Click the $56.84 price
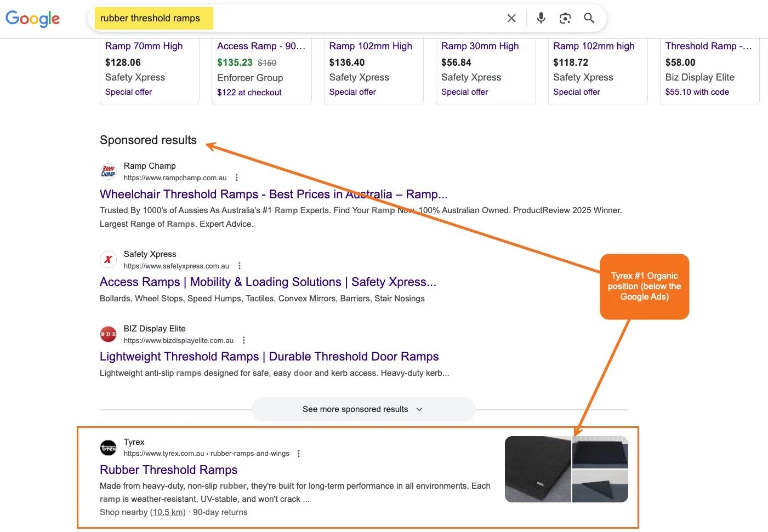This screenshot has width=768, height=532. (x=456, y=62)
